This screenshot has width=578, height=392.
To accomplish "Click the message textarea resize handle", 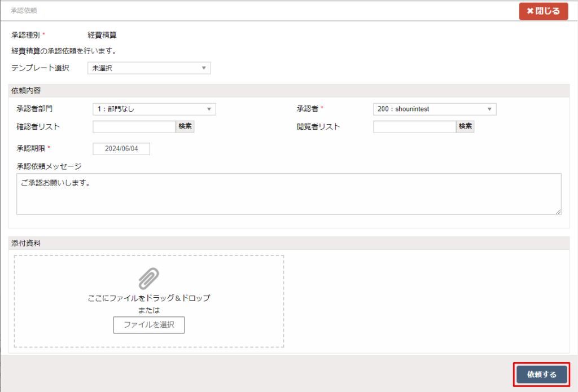I will click(558, 212).
